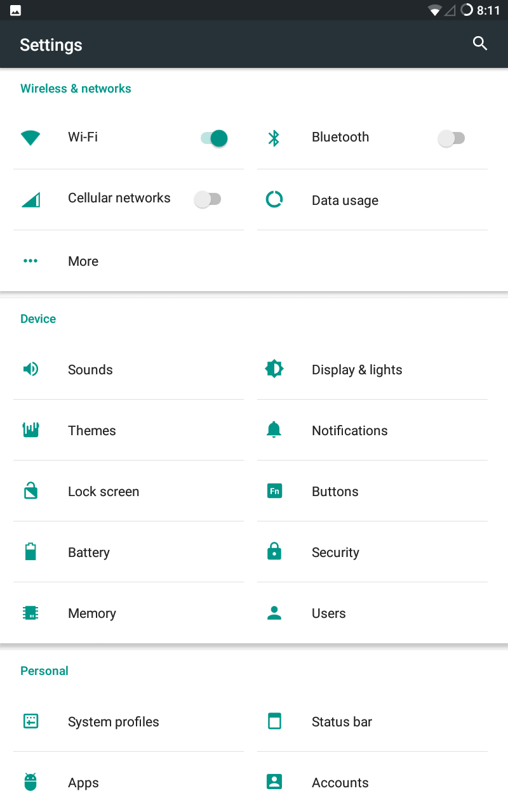Tap the Sounds speaker icon

click(30, 369)
